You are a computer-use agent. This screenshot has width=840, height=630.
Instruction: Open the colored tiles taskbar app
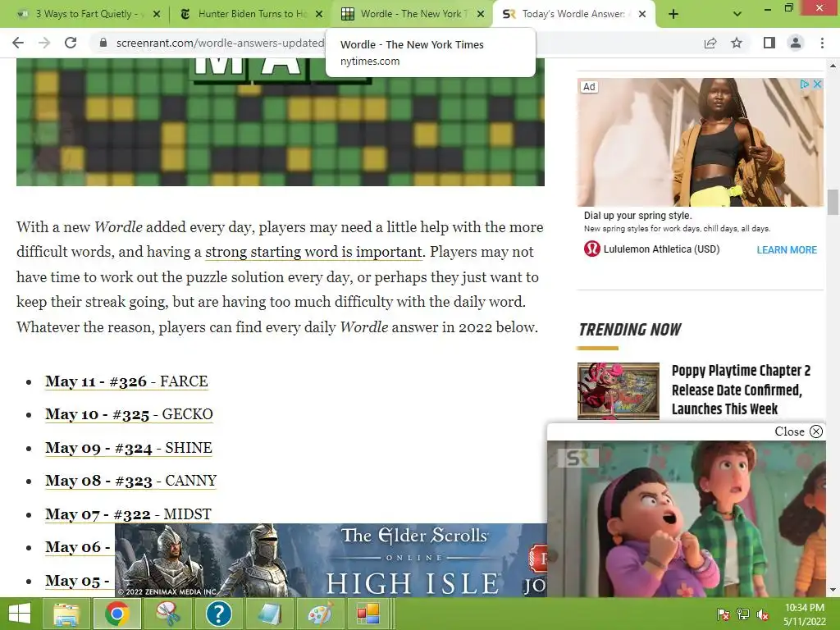tap(368, 614)
